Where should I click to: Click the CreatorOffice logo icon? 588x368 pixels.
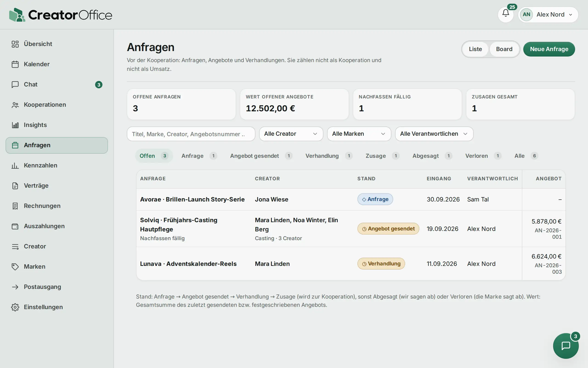click(17, 14)
